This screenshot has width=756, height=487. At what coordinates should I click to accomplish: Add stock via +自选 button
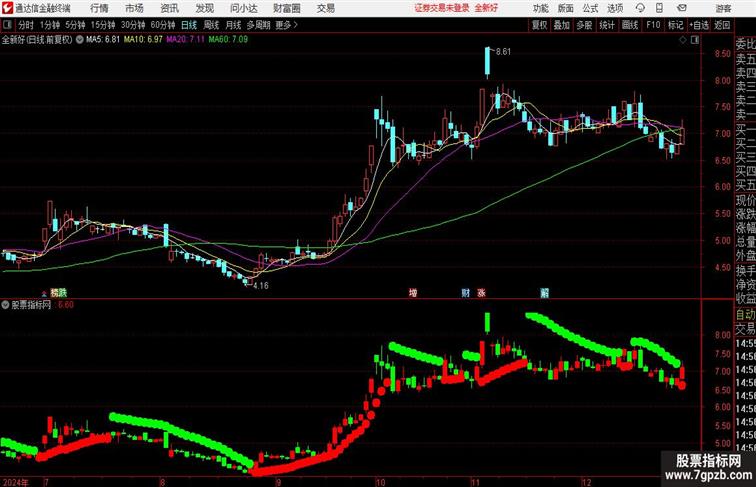699,25
